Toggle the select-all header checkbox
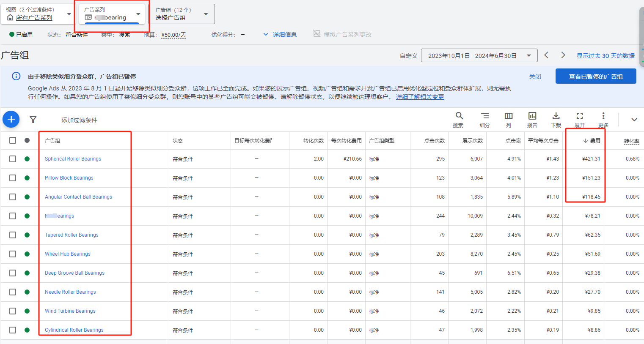644x344 pixels. tap(13, 140)
